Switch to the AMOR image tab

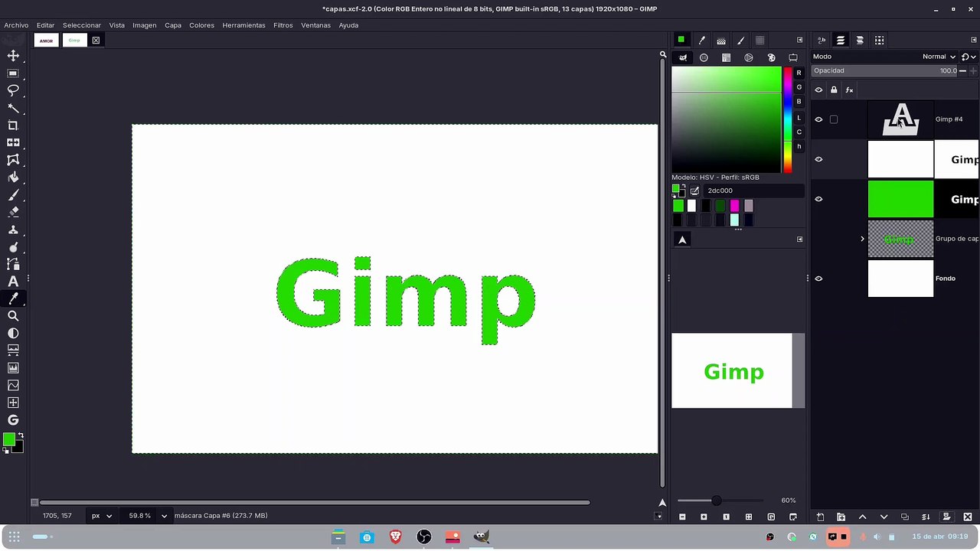tap(46, 40)
